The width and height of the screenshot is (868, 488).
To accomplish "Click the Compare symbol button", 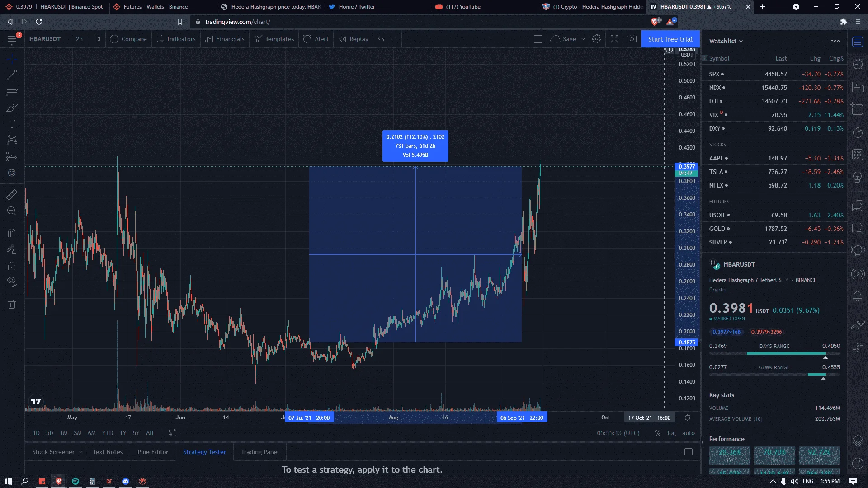I will click(128, 39).
